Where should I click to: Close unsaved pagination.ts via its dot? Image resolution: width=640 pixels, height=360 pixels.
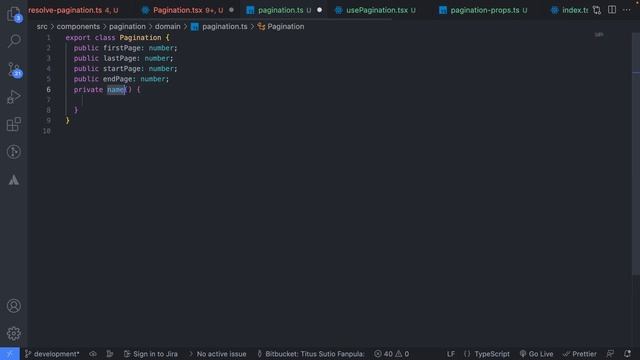click(320, 10)
